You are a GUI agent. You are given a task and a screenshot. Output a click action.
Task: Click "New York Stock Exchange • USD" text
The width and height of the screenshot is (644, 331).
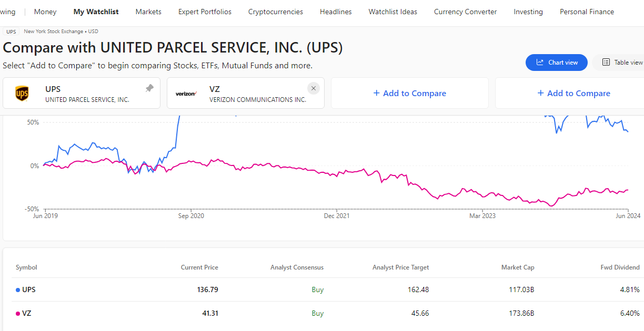[61, 32]
